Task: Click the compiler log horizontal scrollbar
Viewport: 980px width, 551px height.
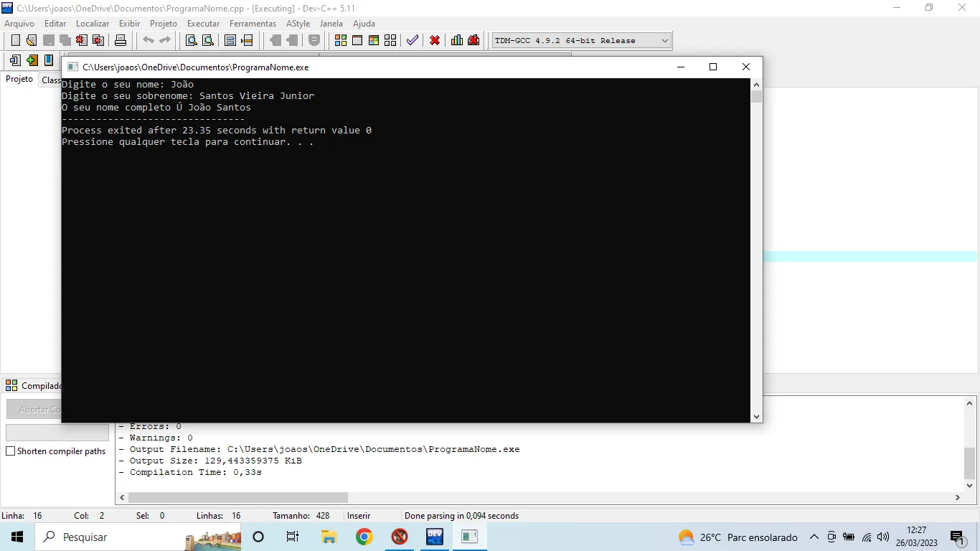Action: click(238, 497)
